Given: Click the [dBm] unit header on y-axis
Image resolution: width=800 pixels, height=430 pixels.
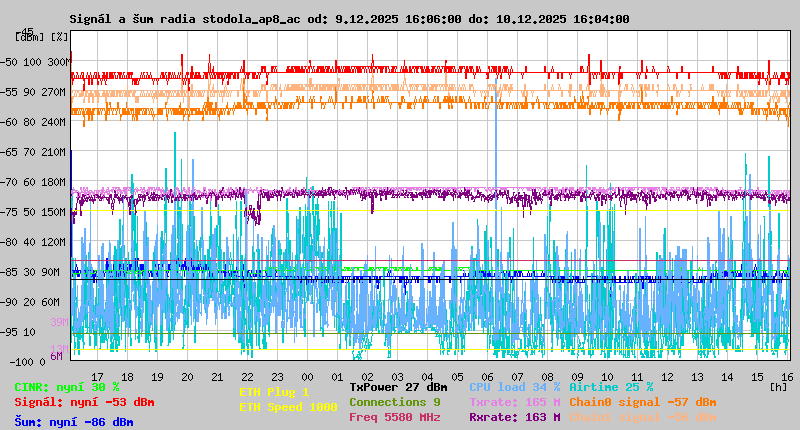Looking at the screenshot, I should coord(29,37).
